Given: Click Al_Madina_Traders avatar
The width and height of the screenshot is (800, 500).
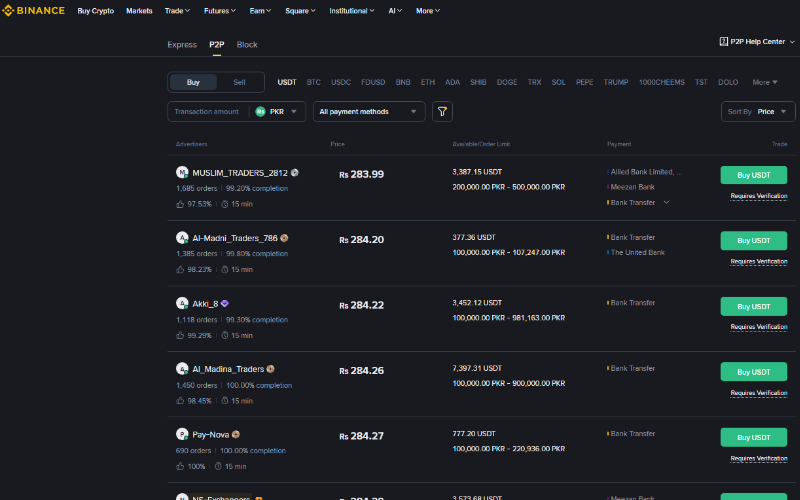Looking at the screenshot, I should point(182,369).
